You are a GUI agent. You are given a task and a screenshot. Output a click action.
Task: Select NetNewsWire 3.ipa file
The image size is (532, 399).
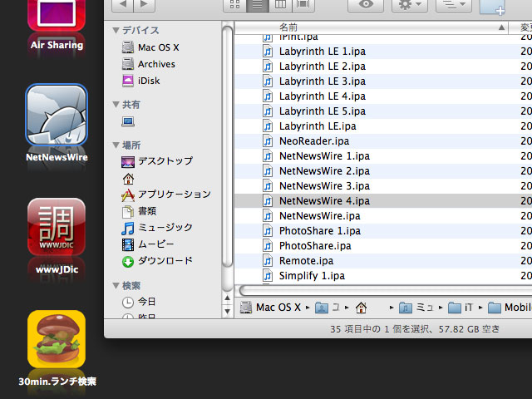[x=383, y=186]
